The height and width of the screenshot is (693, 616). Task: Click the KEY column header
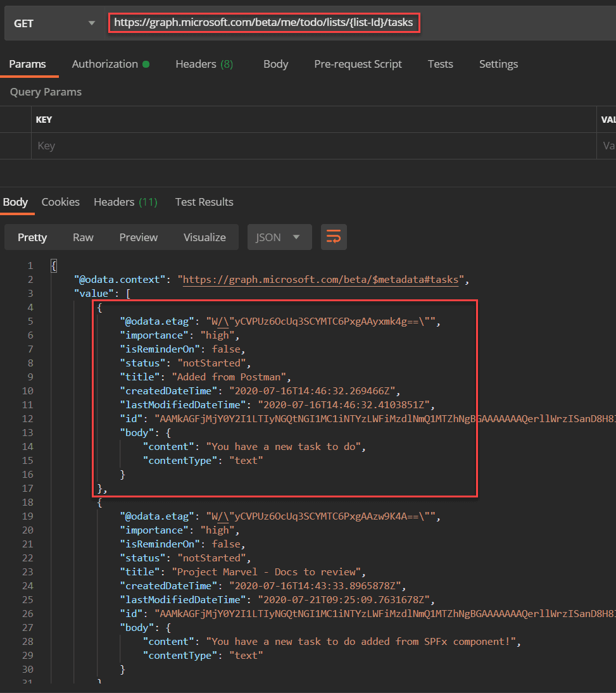(x=44, y=120)
